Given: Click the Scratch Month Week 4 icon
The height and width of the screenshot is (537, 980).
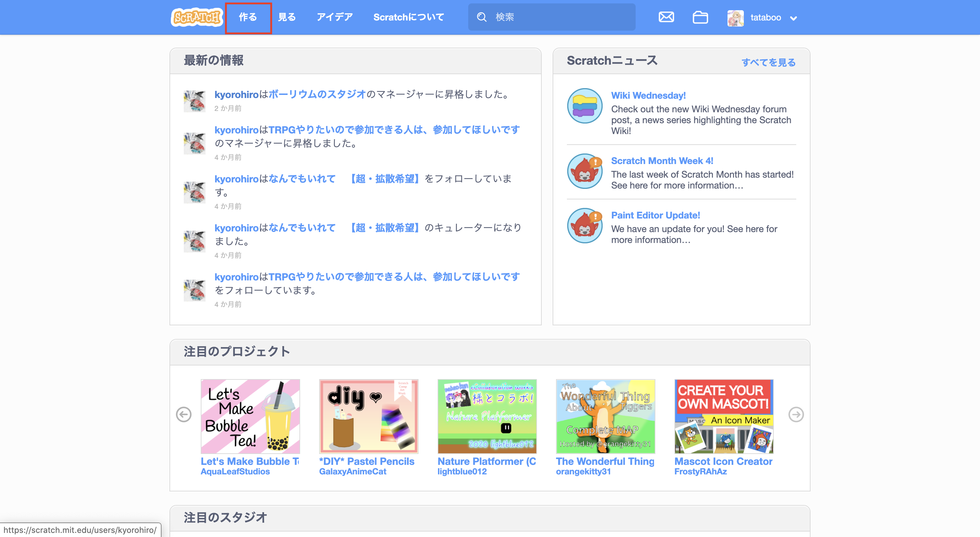Looking at the screenshot, I should click(584, 171).
